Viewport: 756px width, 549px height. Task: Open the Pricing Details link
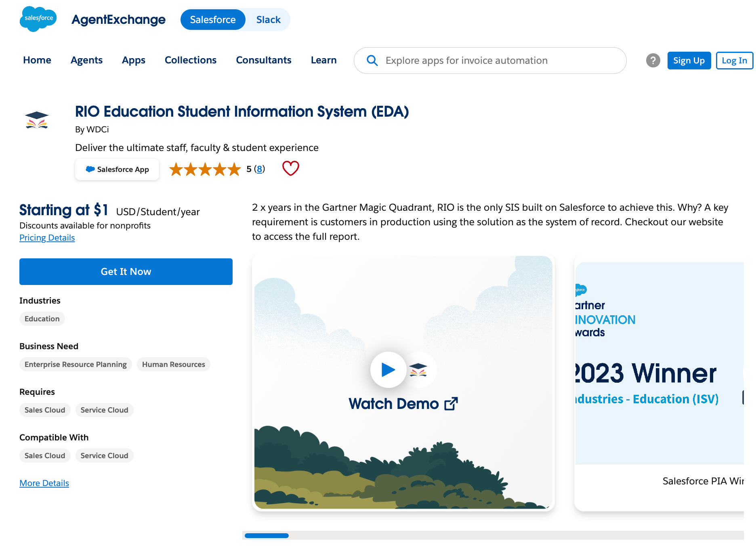[x=47, y=238]
